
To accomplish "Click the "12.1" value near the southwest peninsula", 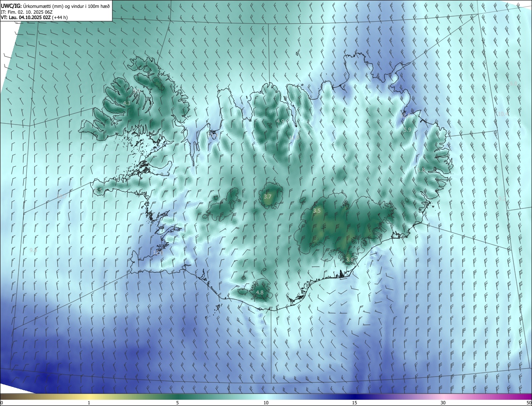I will pyautogui.click(x=158, y=252).
